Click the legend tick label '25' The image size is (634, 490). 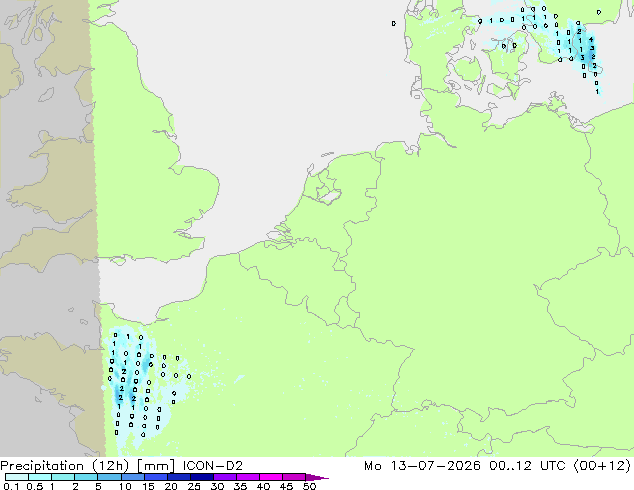tap(194, 486)
